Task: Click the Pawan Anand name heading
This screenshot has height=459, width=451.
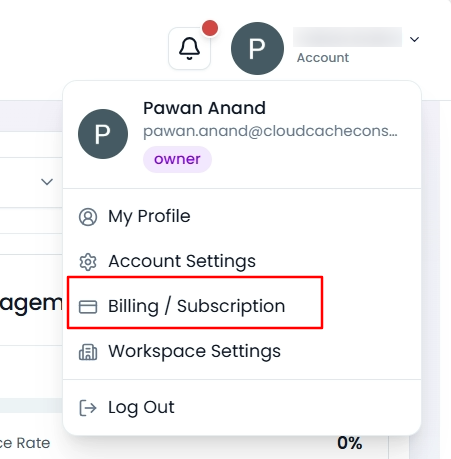Action: 204,108
